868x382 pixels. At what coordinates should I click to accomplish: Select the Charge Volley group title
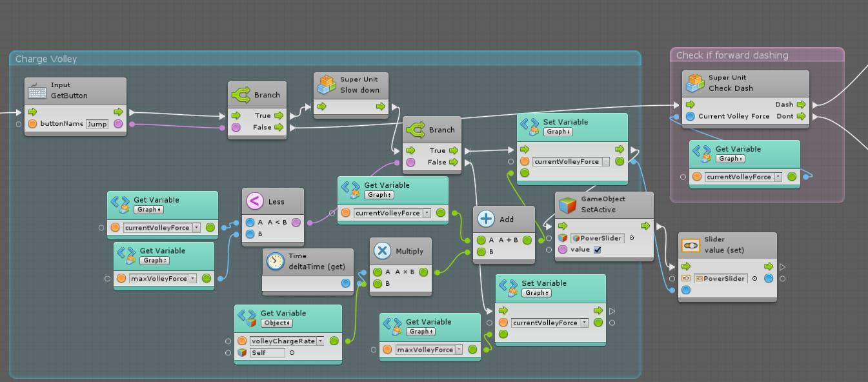[x=46, y=59]
